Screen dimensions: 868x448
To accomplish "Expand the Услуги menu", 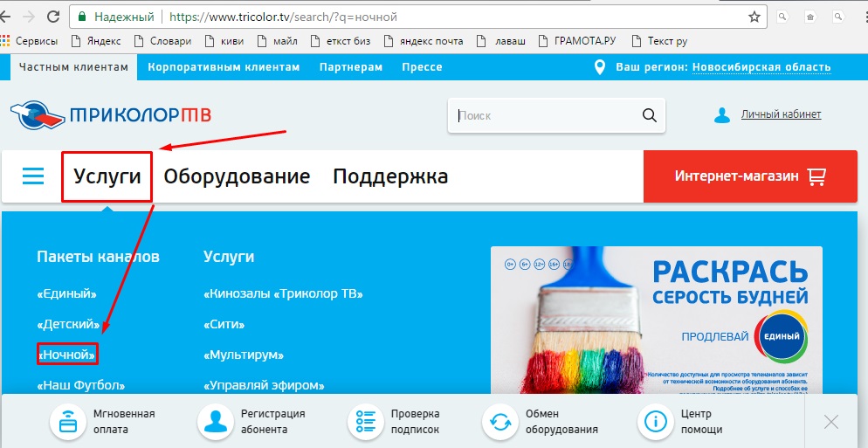I will tap(107, 176).
